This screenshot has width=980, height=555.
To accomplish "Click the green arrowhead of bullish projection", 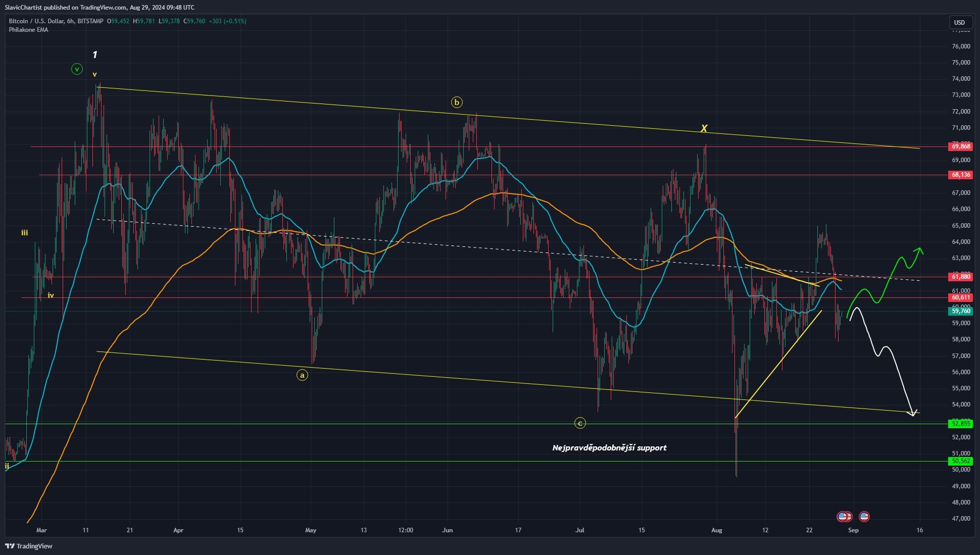I will coord(919,250).
